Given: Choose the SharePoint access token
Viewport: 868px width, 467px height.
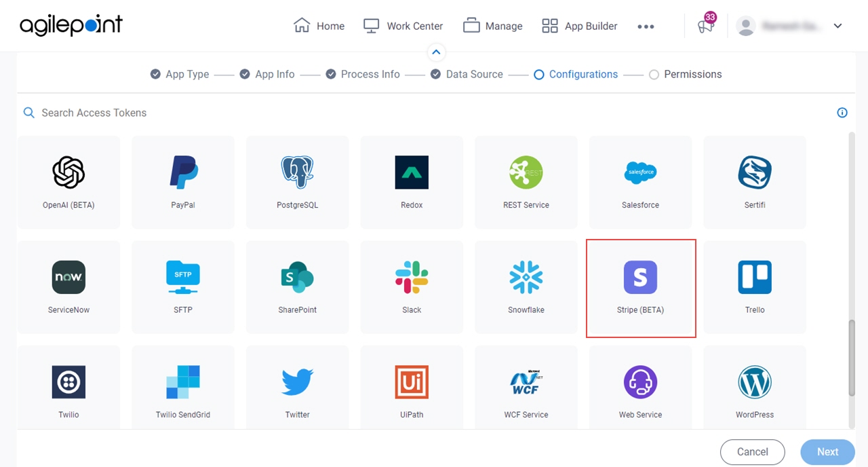Looking at the screenshot, I should (297, 287).
